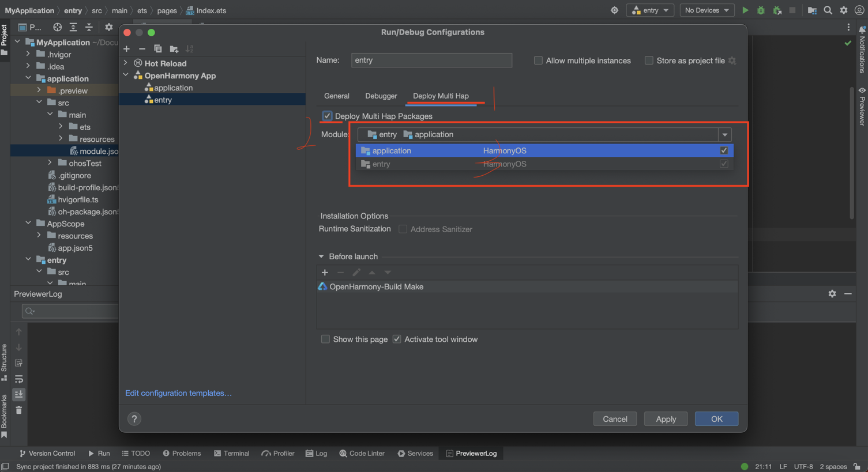Image resolution: width=868 pixels, height=472 pixels.
Task: Focus the Name input field
Action: point(431,60)
